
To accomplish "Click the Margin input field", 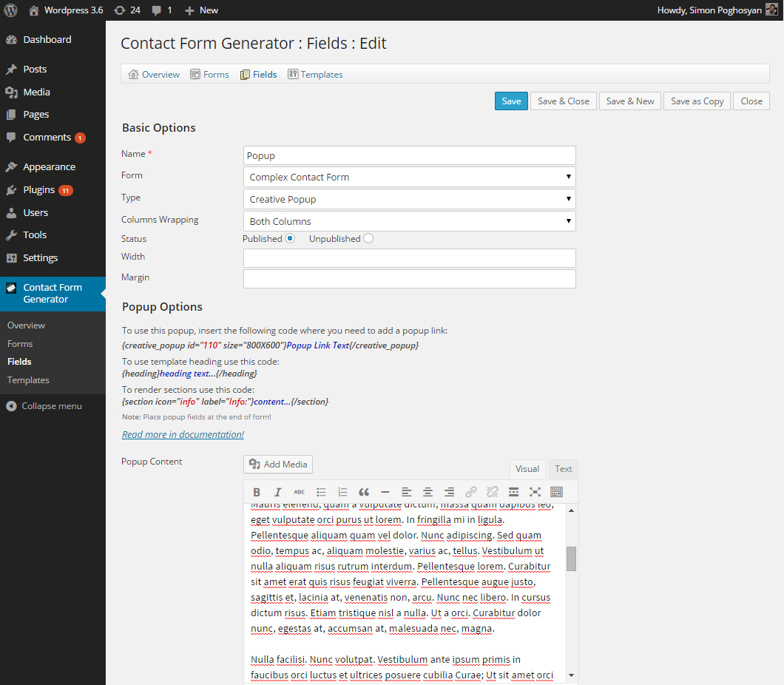I will coord(410,279).
